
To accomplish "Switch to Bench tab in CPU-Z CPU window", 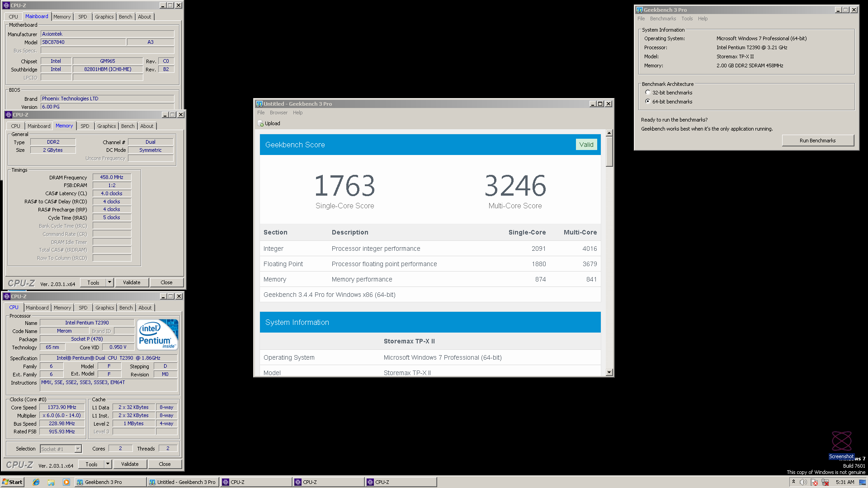I will tap(126, 308).
